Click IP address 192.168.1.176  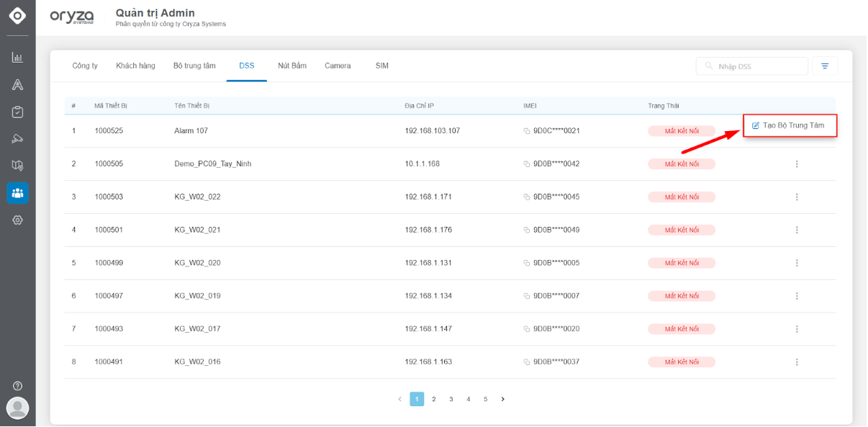pyautogui.click(x=428, y=230)
